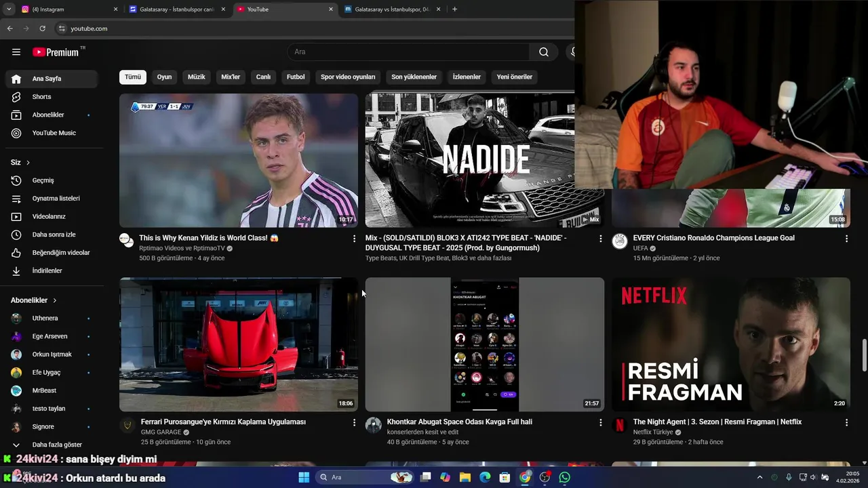This screenshot has height=488, width=868.
Task: Play the Kenan Yildiz video thumbnail
Action: pyautogui.click(x=239, y=160)
